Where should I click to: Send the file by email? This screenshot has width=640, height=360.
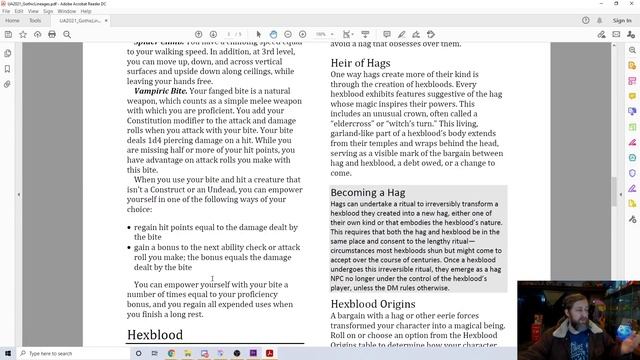(616, 35)
